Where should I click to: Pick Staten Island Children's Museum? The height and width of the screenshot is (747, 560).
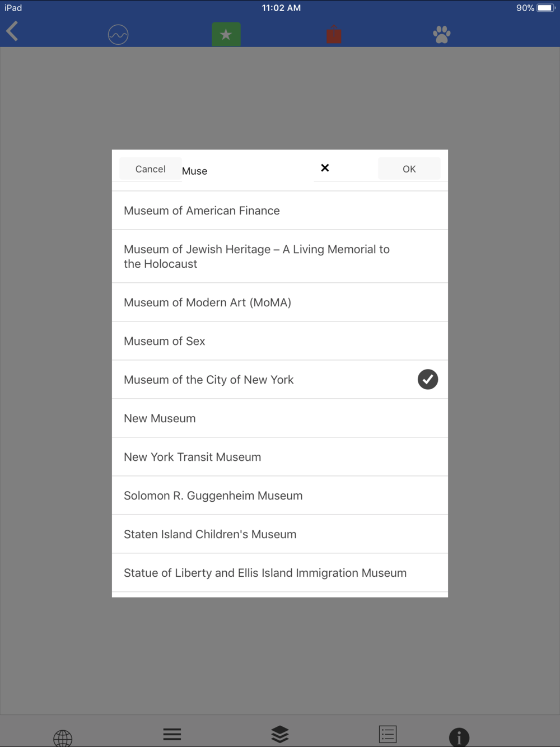280,534
